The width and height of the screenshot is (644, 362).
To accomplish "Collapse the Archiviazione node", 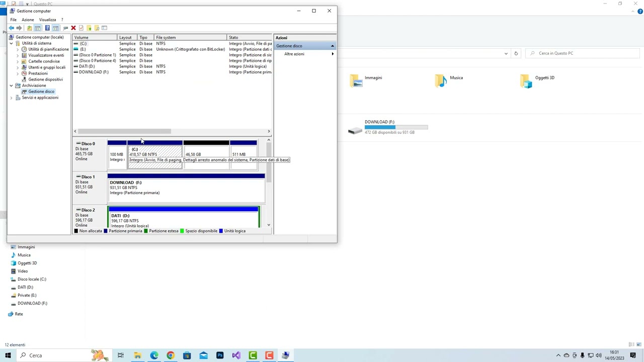I will point(11,85).
